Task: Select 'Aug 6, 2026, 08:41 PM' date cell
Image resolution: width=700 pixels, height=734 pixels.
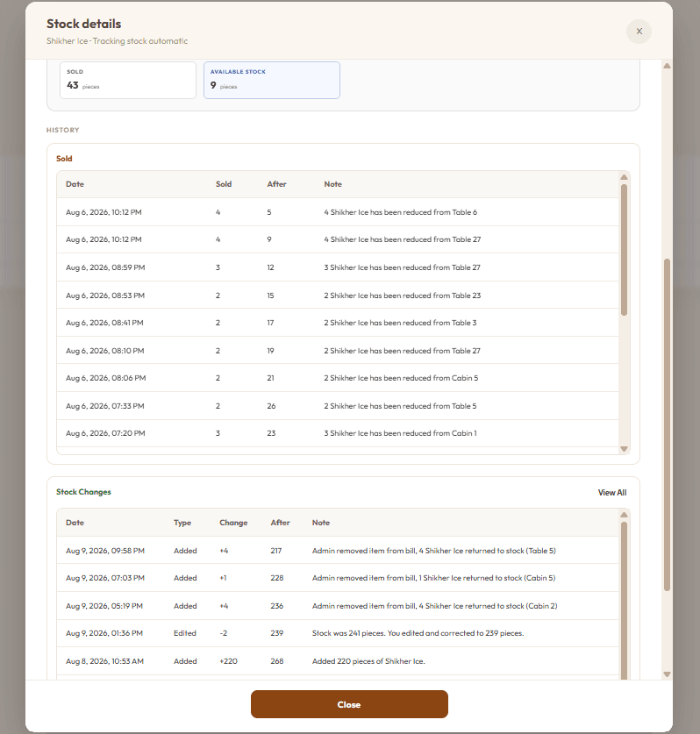Action: (x=104, y=323)
